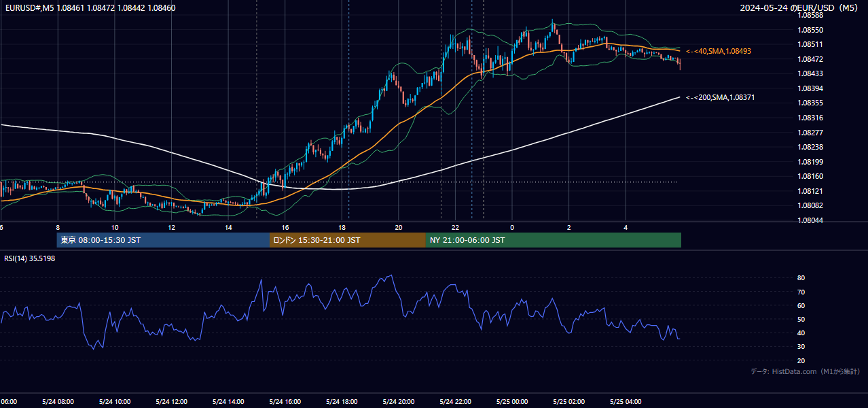This screenshot has height=408, width=868.
Task: Click price axis value 1.08082
Action: coord(810,205)
